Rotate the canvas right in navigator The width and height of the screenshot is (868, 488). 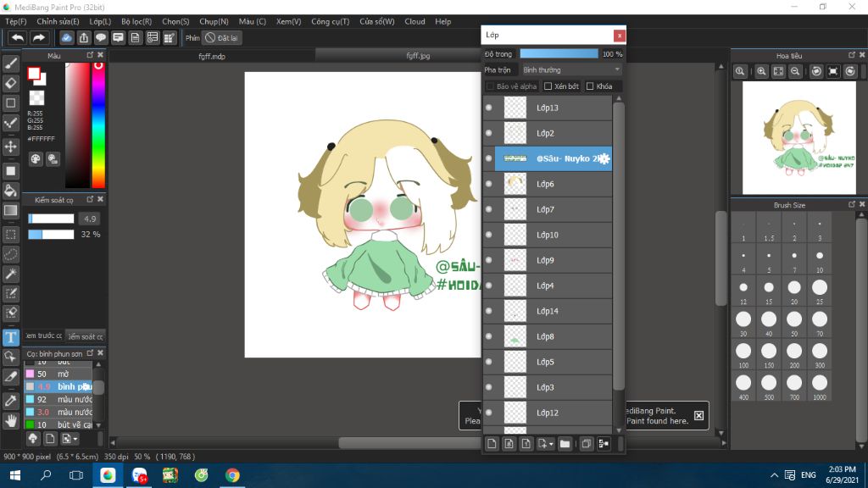point(850,71)
